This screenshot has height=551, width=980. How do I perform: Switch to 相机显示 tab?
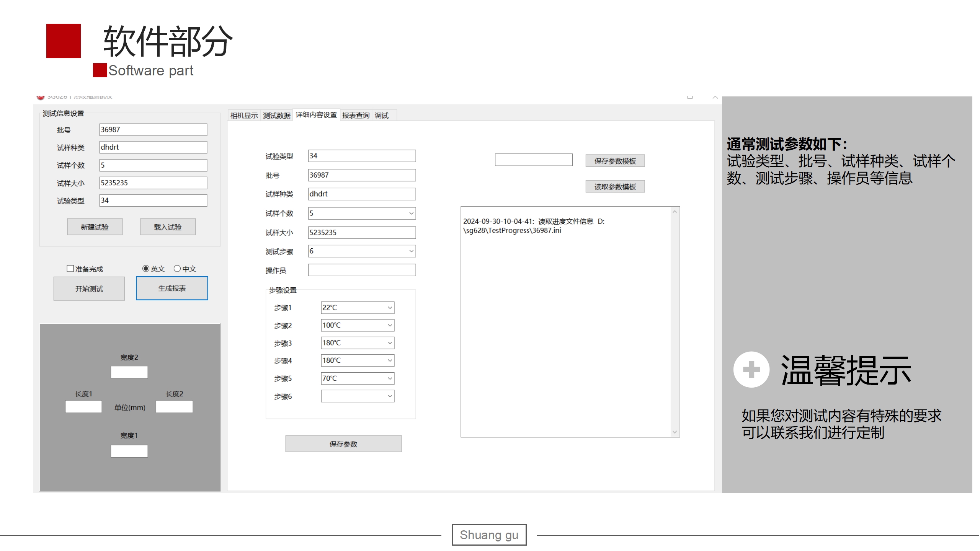tap(244, 116)
